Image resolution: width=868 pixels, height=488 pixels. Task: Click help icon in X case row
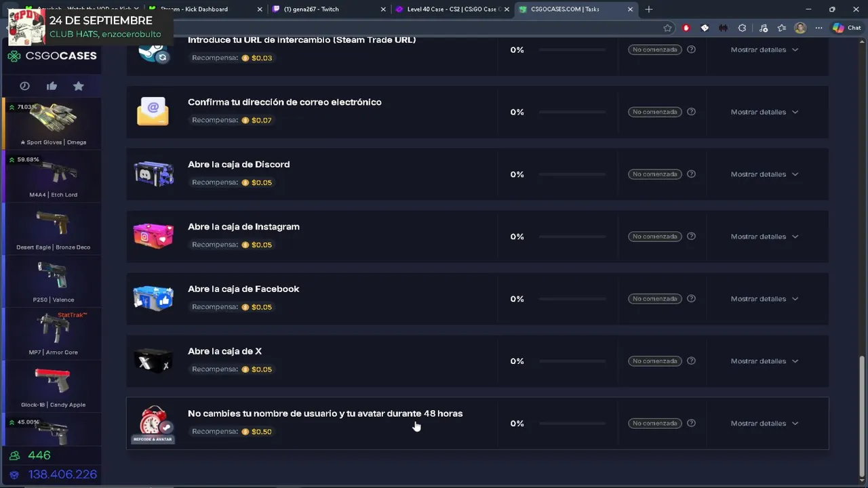tap(691, 361)
